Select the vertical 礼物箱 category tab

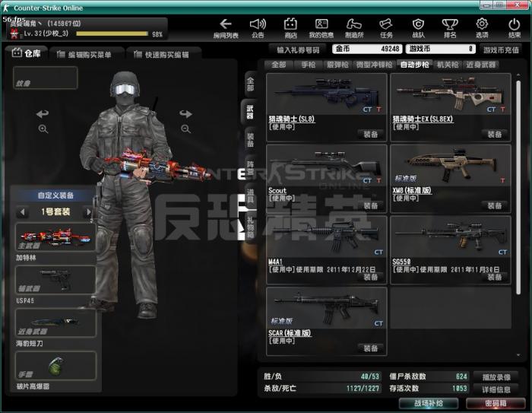pyautogui.click(x=250, y=227)
